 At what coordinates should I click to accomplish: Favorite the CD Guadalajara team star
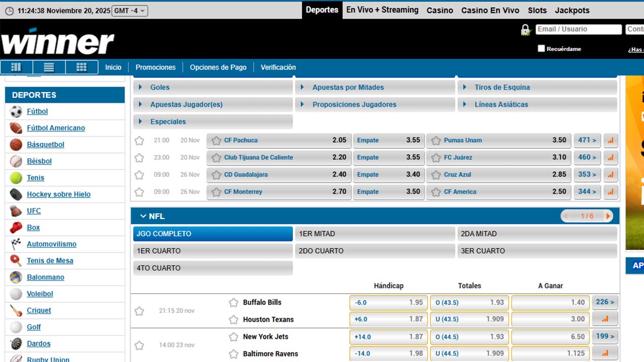click(x=216, y=175)
